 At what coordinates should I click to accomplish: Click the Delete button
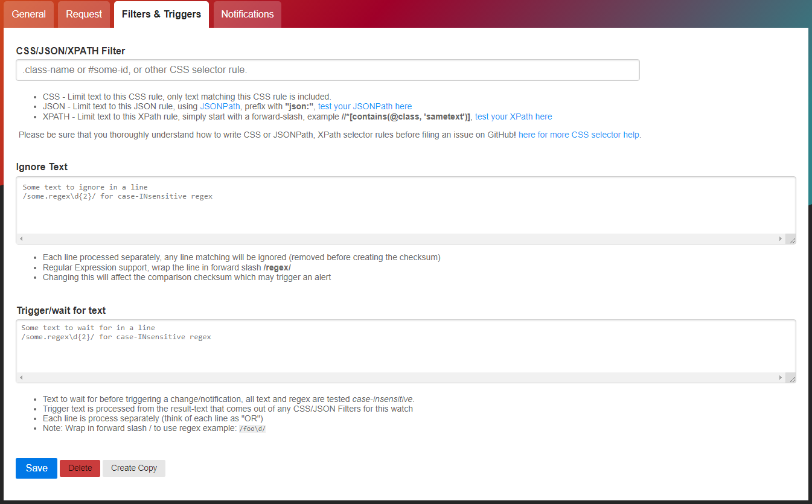80,468
